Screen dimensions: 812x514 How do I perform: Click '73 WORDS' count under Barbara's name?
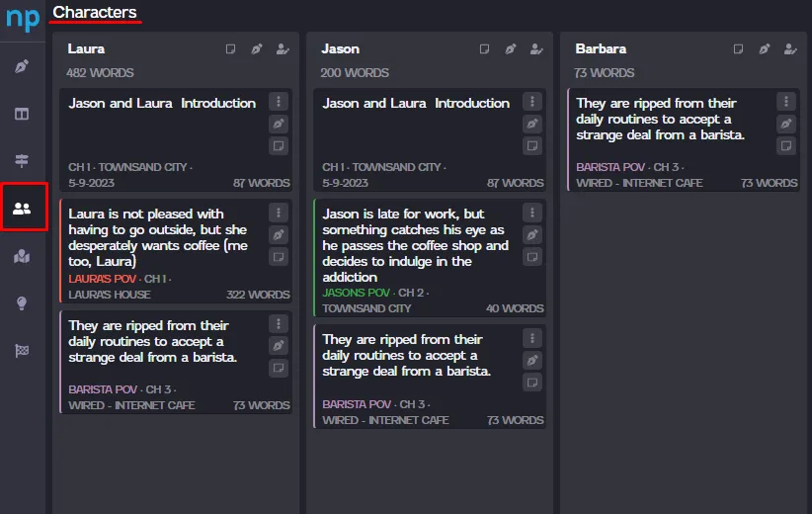(x=604, y=73)
